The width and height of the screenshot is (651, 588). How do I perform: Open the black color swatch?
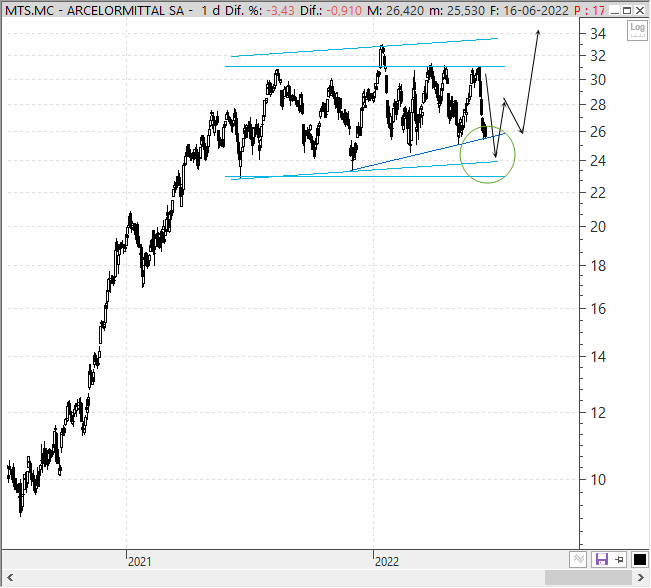tap(639, 559)
